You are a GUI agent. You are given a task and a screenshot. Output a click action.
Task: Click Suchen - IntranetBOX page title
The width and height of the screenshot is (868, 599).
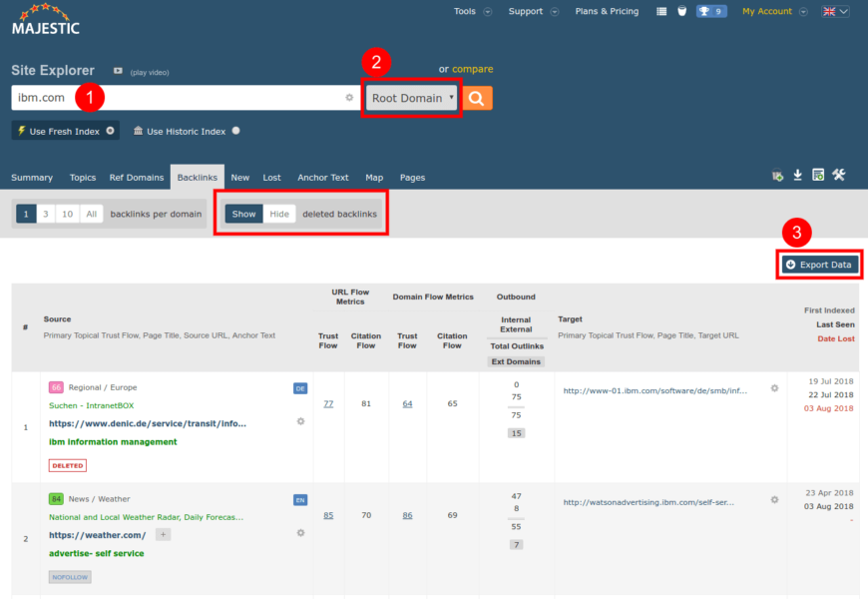(92, 405)
